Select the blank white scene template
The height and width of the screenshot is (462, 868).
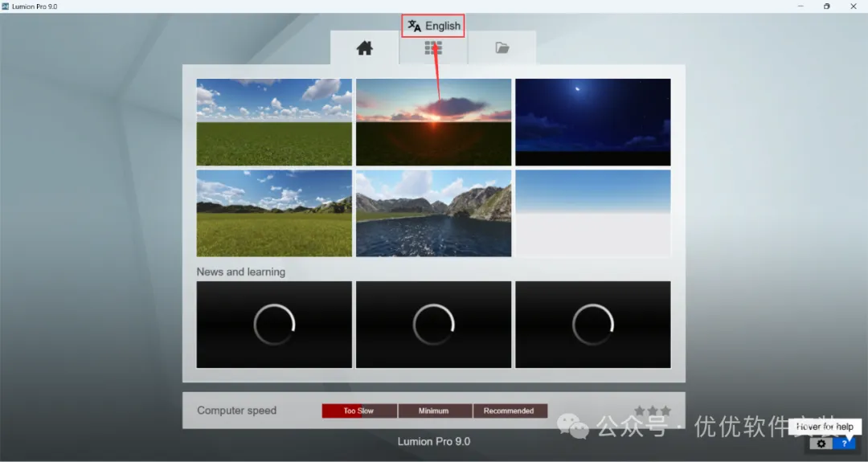coord(593,213)
